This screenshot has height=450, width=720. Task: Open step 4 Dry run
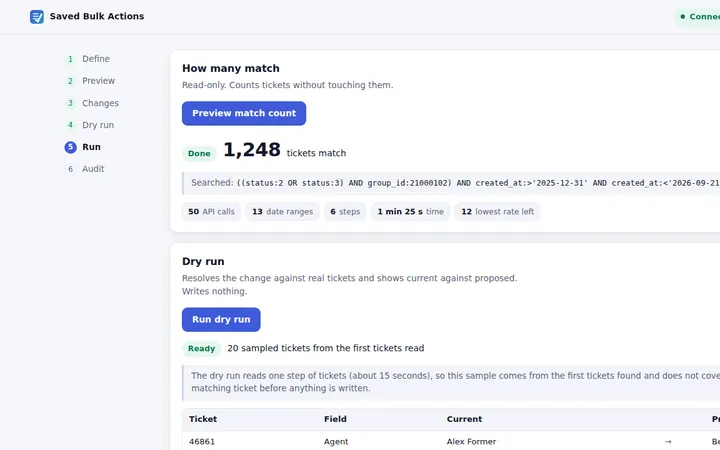click(90, 125)
